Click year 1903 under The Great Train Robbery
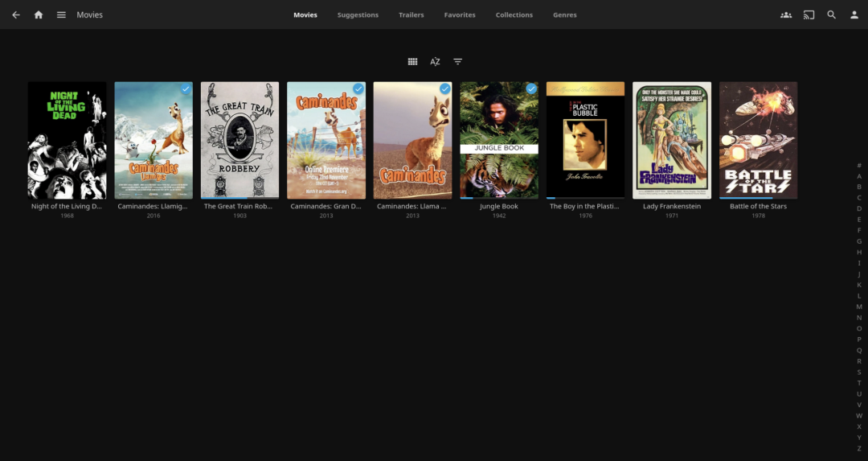Viewport: 868px width, 461px height. pyautogui.click(x=240, y=216)
